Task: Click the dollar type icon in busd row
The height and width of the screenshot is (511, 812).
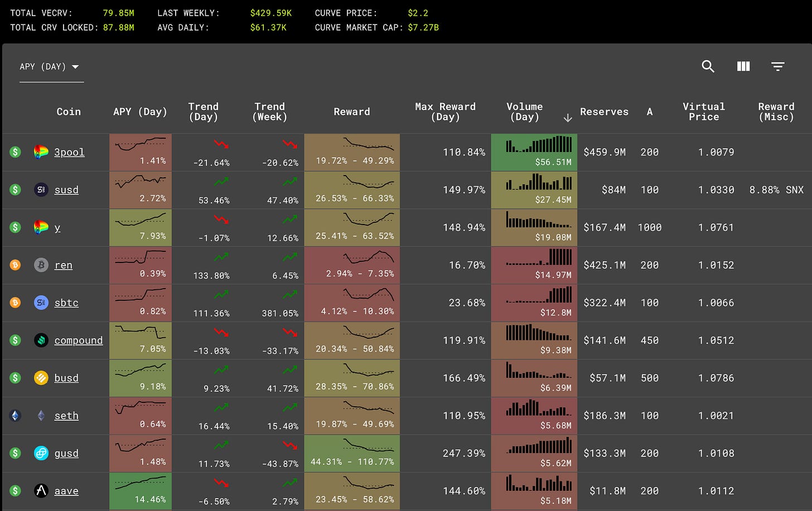Action: [15, 378]
